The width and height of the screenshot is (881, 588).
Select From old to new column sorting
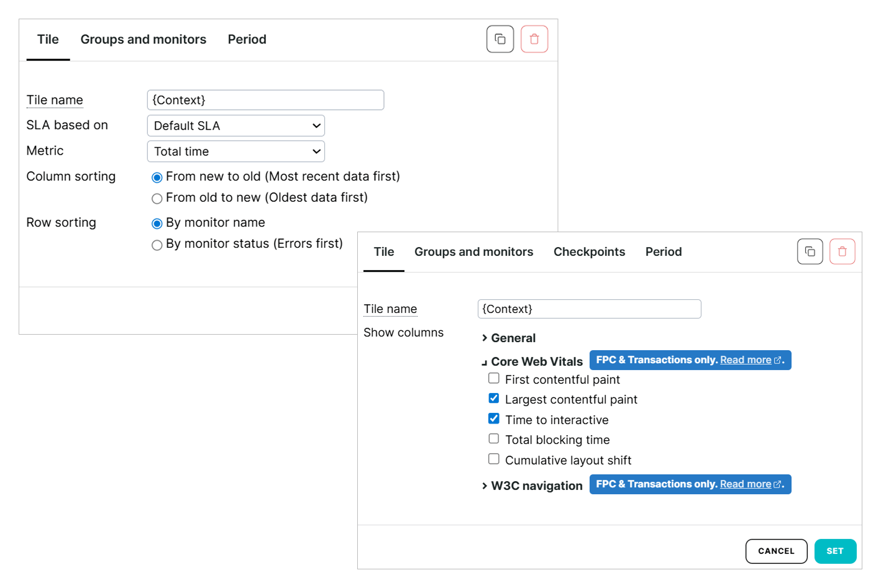[x=157, y=199]
